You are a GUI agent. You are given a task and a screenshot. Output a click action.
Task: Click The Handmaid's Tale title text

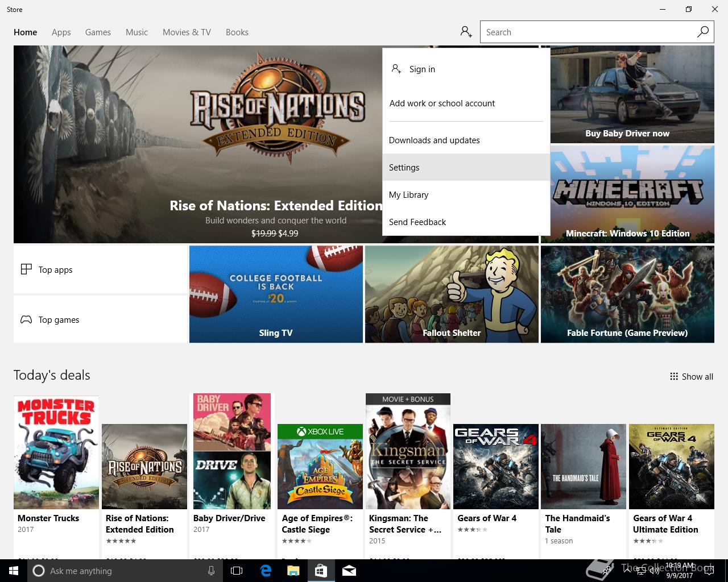point(577,523)
